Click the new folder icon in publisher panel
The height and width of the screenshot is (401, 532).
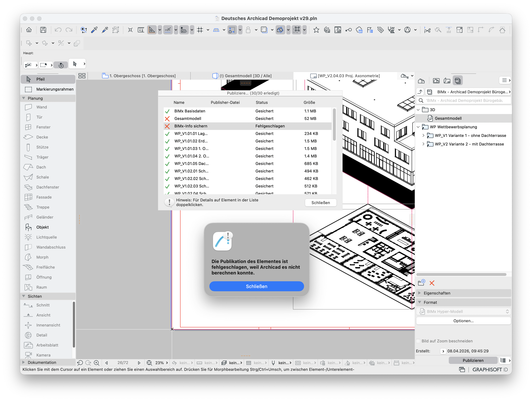[421, 283]
